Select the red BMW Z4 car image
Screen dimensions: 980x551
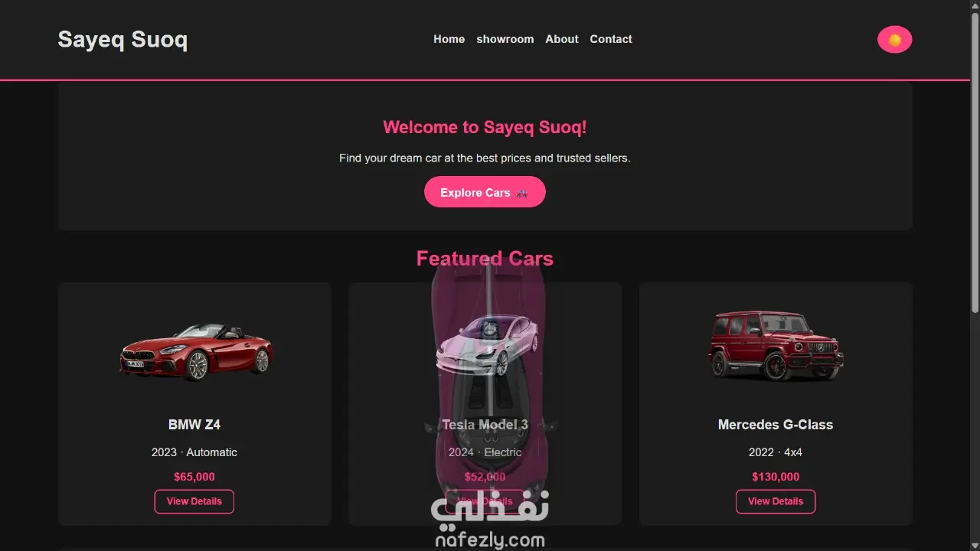point(196,352)
